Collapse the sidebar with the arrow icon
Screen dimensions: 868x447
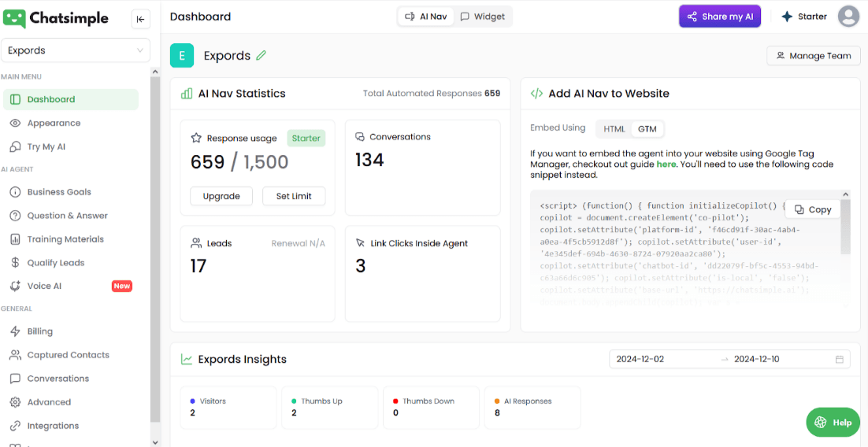[140, 20]
